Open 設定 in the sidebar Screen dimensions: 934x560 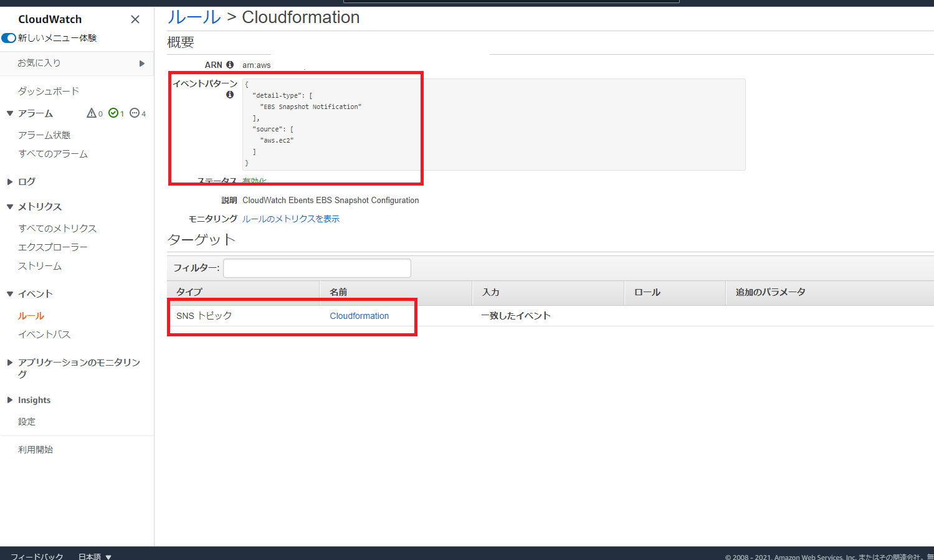tap(27, 422)
